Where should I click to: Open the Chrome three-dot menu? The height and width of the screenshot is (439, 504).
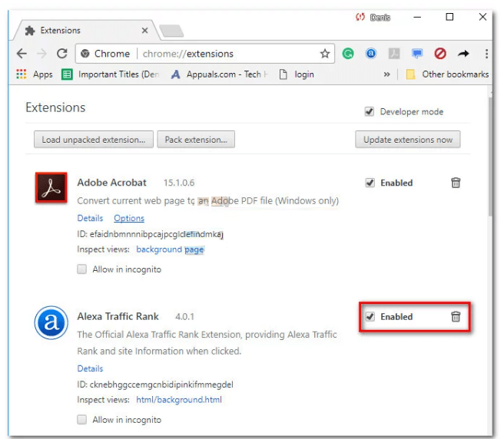pos(486,54)
